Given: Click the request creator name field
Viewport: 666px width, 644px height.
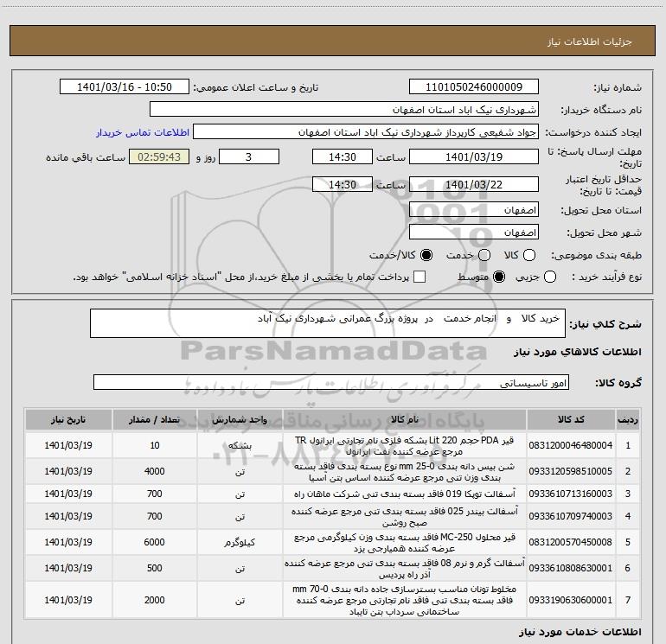Looking at the screenshot, I should pos(366,132).
